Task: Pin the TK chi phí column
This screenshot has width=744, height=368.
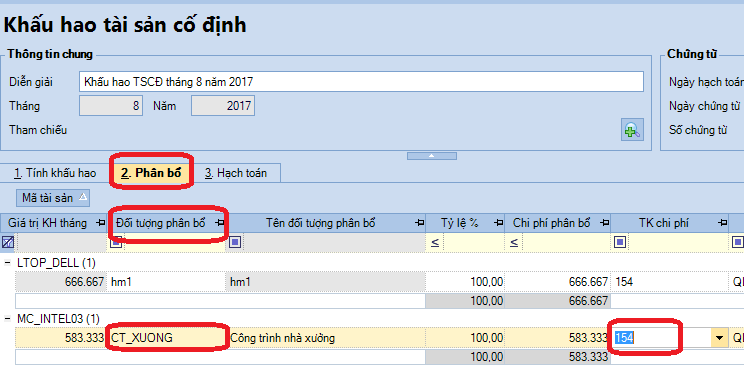Action: tap(722, 223)
